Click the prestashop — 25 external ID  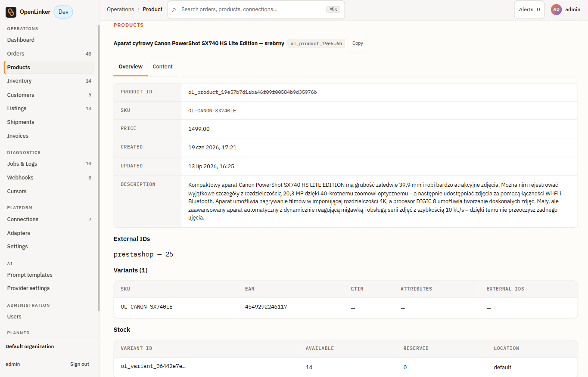click(143, 254)
